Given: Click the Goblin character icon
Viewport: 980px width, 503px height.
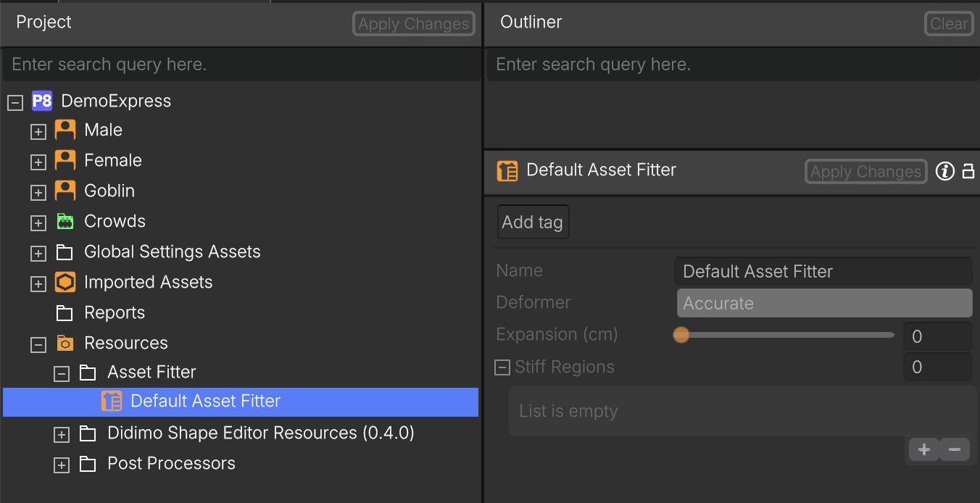Looking at the screenshot, I should [65, 191].
